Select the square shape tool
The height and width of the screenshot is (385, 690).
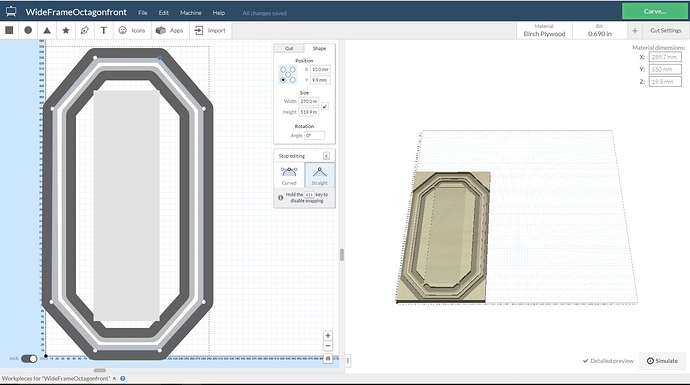pos(9,30)
